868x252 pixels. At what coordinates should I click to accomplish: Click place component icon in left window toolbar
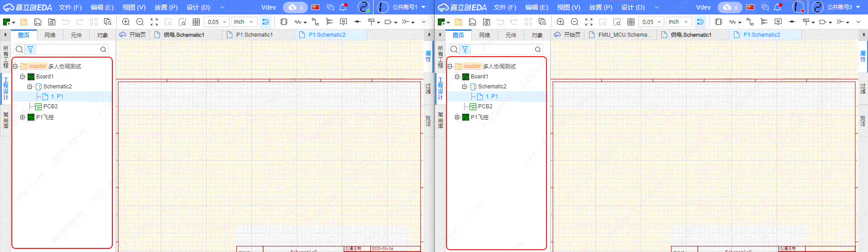tap(284, 22)
